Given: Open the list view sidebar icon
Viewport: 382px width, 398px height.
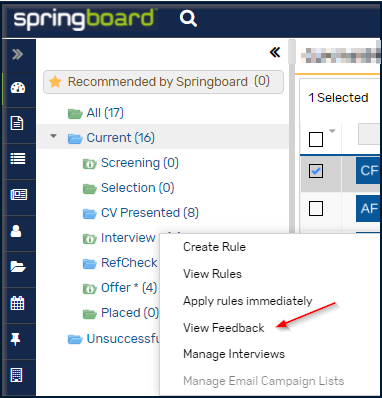Looking at the screenshot, I should coord(18,159).
